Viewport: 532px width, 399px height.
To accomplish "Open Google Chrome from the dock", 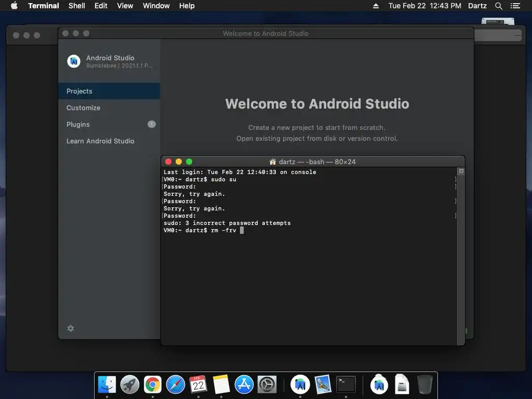I will (153, 384).
